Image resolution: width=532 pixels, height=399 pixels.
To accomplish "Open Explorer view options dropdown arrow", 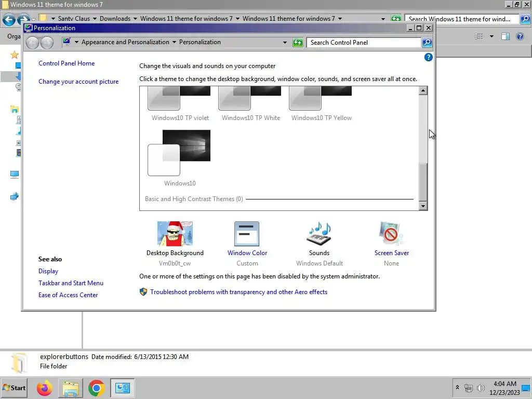I will pyautogui.click(x=491, y=36).
